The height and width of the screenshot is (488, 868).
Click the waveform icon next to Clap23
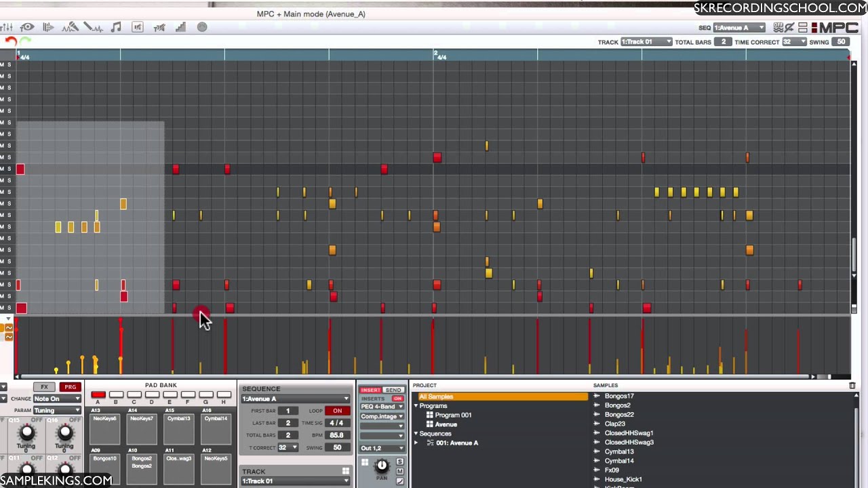pyautogui.click(x=597, y=424)
